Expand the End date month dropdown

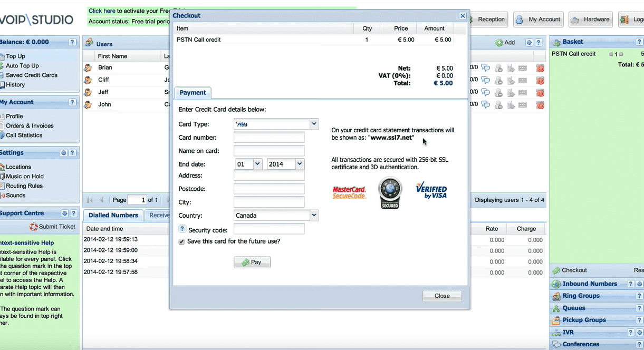(257, 164)
